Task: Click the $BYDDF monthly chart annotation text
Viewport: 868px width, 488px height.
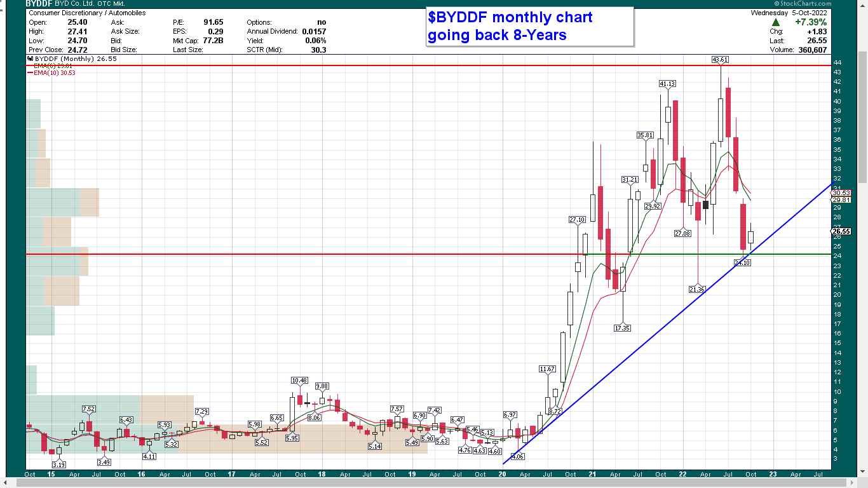Action: (x=510, y=26)
